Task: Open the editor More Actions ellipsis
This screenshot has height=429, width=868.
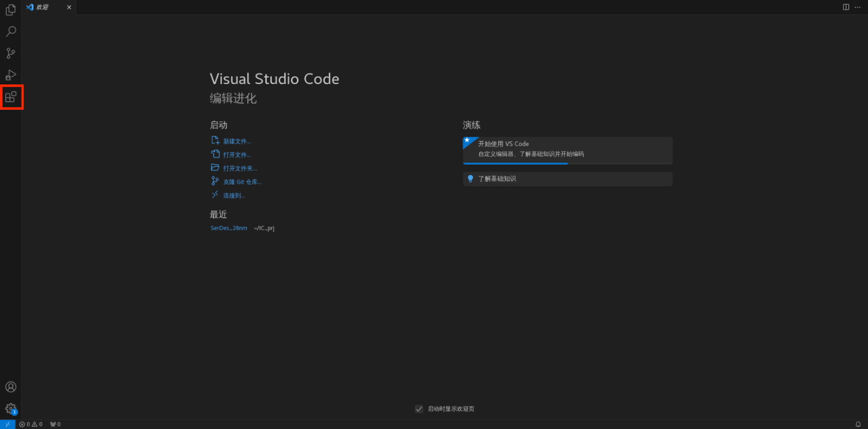Action: tap(858, 7)
